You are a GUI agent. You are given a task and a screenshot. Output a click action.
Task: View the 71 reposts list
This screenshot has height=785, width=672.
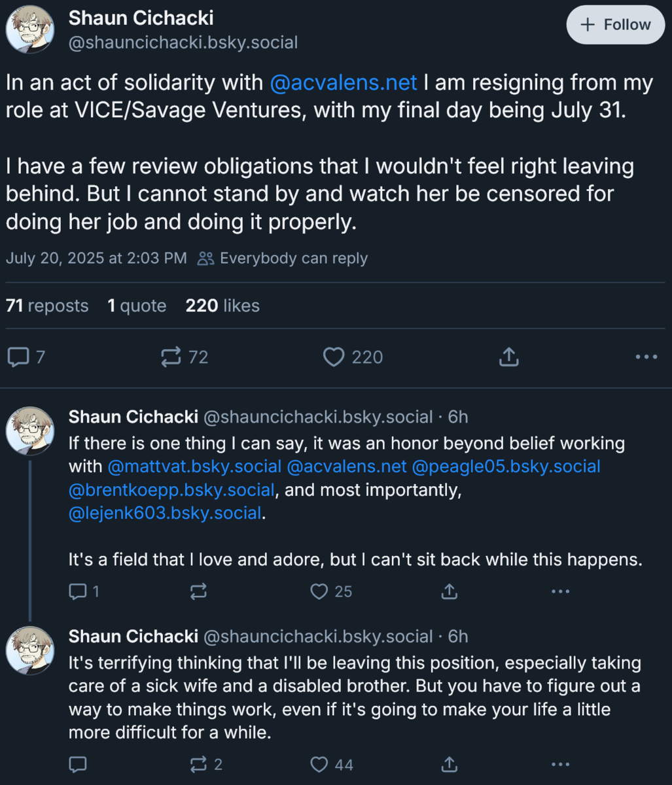(47, 305)
